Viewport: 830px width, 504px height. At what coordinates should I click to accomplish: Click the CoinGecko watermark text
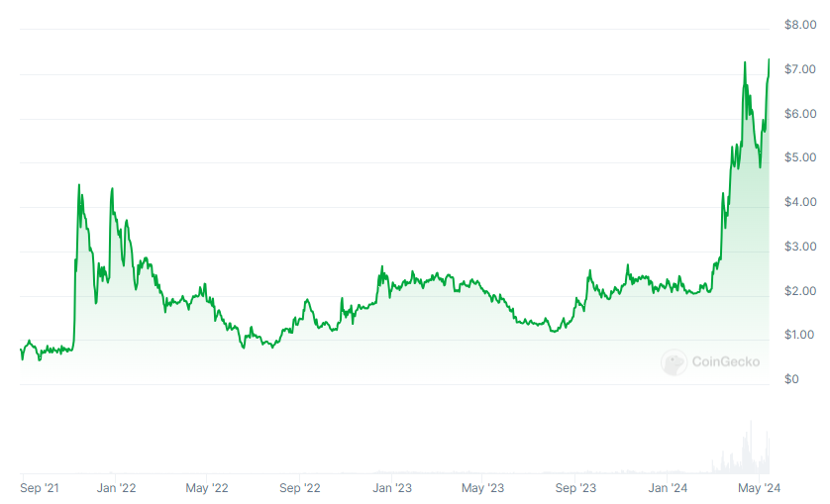point(725,362)
